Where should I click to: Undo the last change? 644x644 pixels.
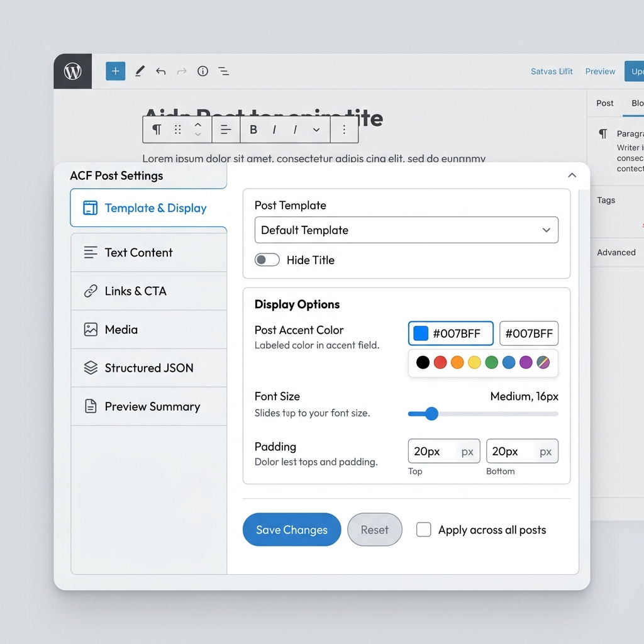click(x=160, y=72)
